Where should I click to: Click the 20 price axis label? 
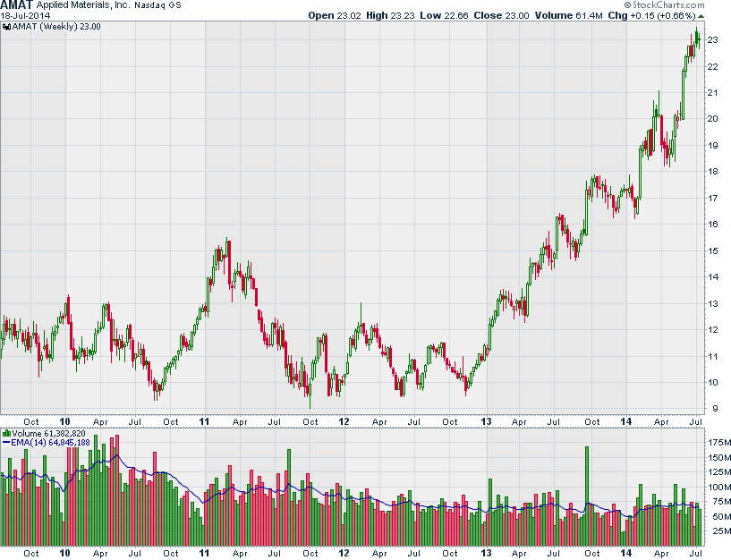712,119
